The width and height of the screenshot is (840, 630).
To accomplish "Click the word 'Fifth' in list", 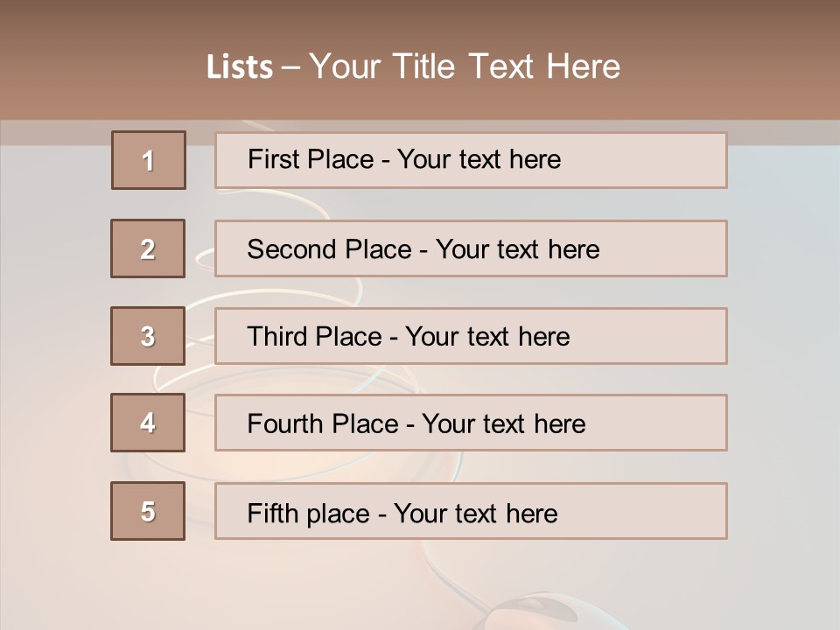I will click(x=272, y=512).
